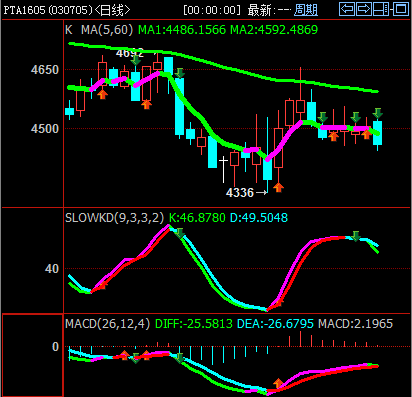Viewport: 412px width, 397px height.
Task: Click the right arrow navigation icon
Action: [x=364, y=9]
